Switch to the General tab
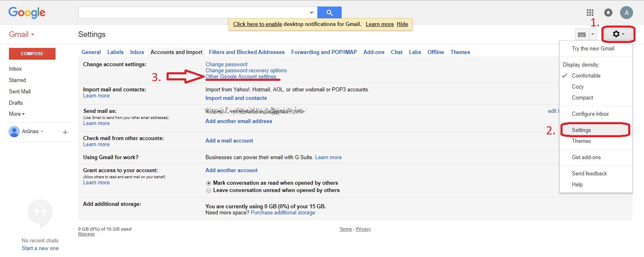Image resolution: width=644 pixels, height=257 pixels. [91, 52]
